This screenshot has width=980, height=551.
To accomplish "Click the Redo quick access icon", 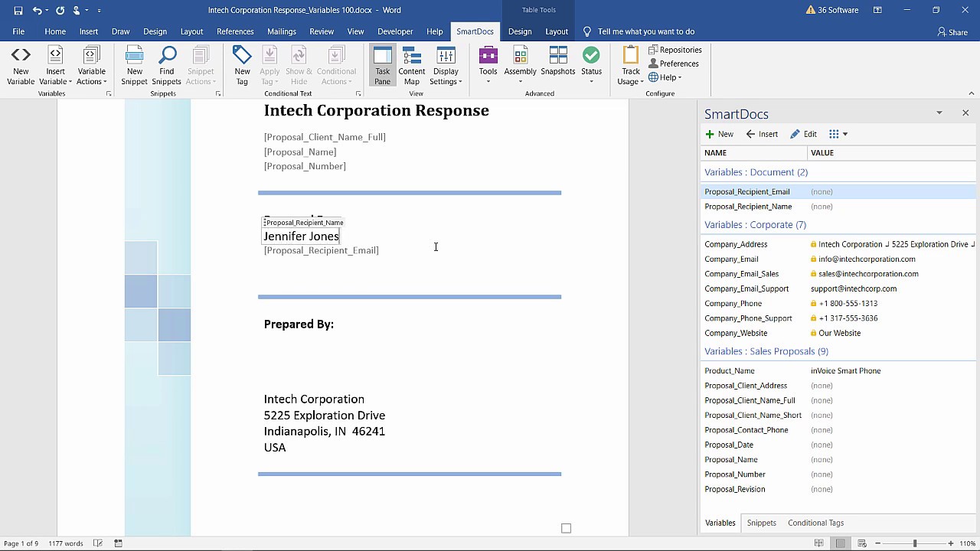I will (60, 10).
